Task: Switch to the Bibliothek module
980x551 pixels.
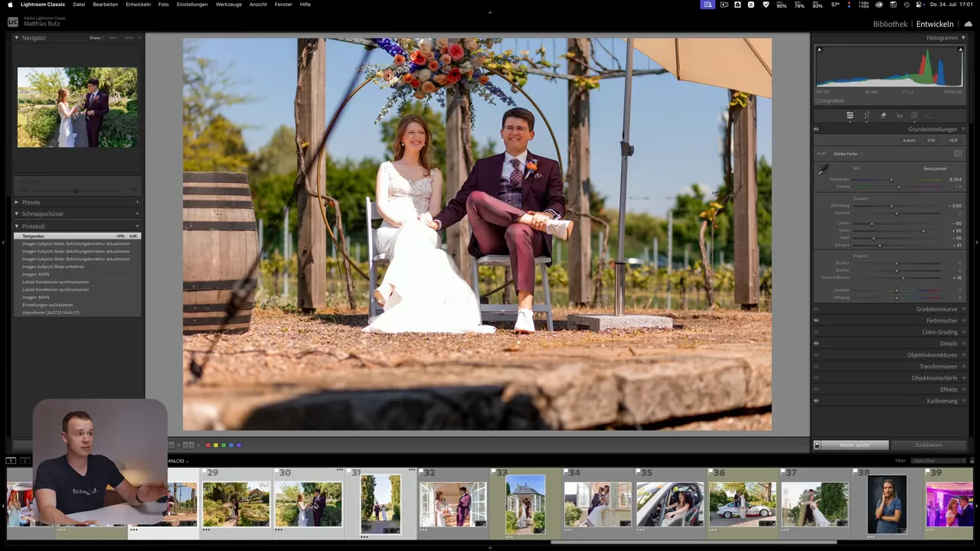Action: [x=890, y=24]
